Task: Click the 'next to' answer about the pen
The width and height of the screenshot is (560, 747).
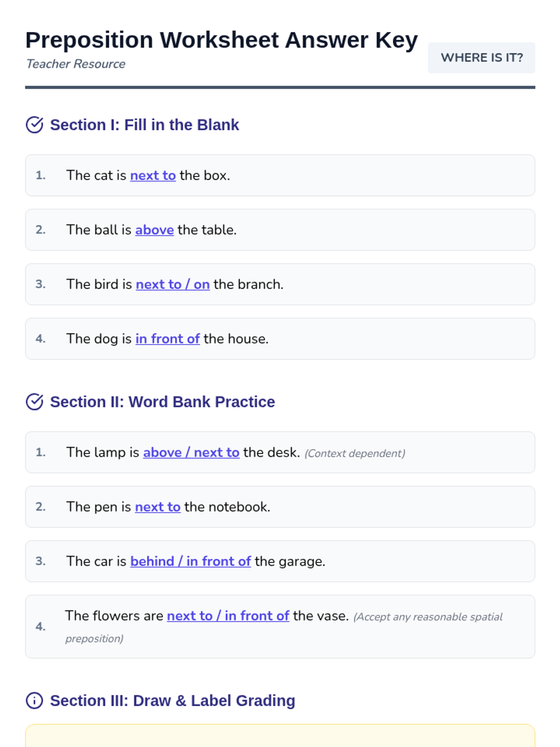Action: pyautogui.click(x=158, y=507)
